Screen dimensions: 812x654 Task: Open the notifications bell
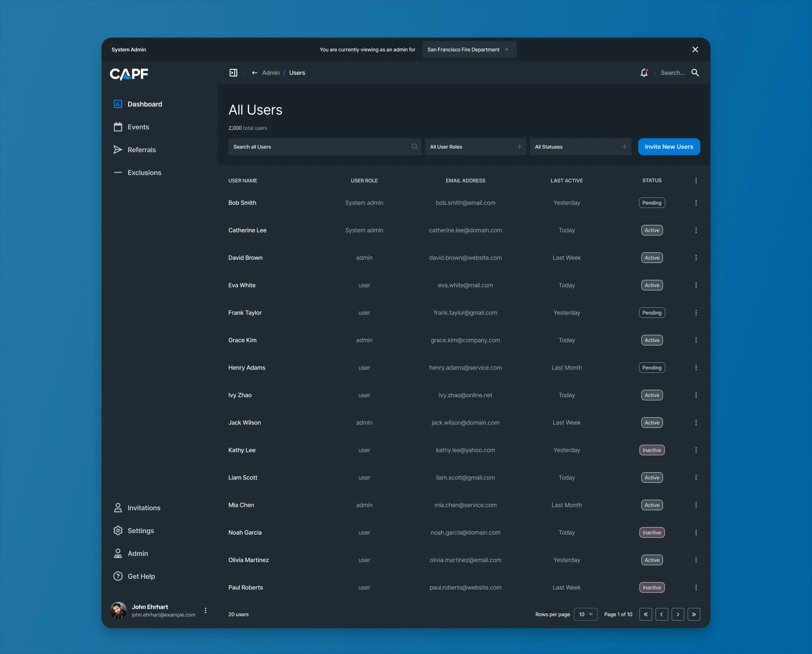tap(644, 73)
